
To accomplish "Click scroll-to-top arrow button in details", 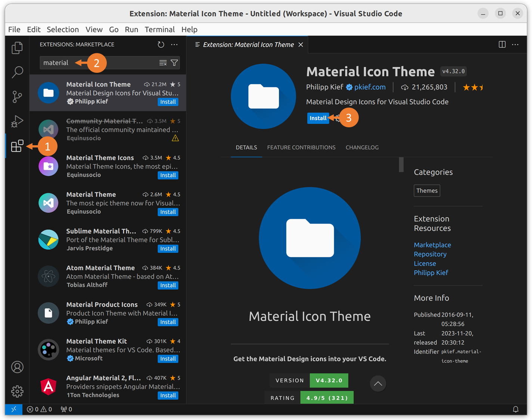I will click(378, 383).
